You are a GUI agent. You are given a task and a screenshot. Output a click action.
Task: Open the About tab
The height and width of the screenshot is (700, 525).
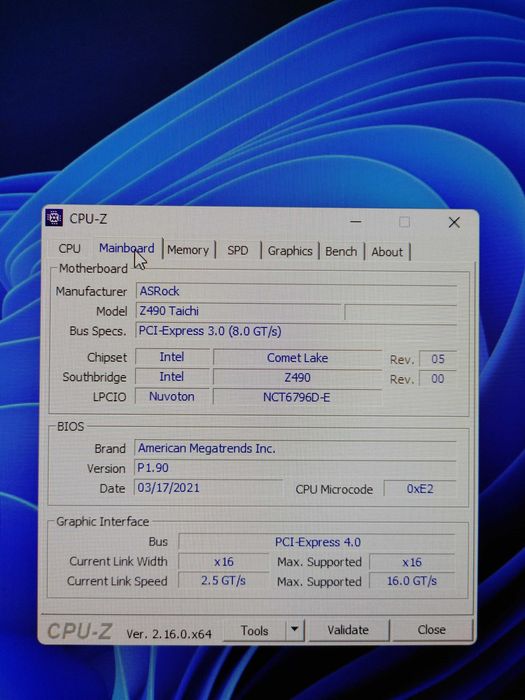pos(387,252)
